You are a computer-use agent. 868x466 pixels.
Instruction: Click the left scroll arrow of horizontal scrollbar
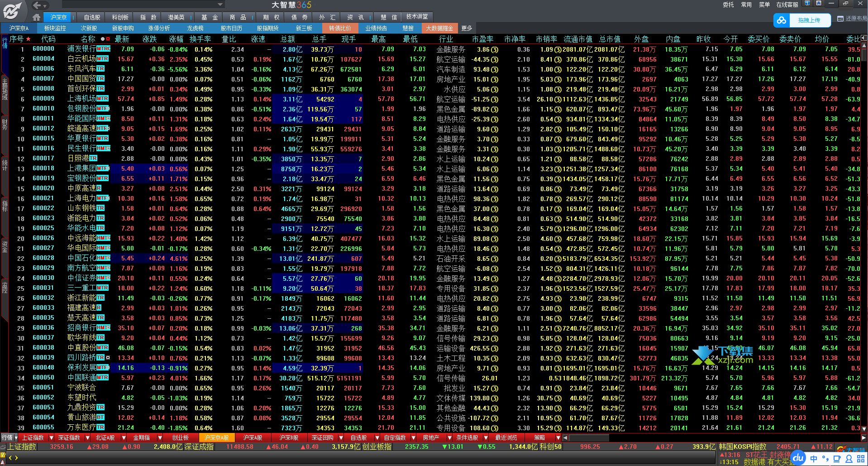point(565,438)
